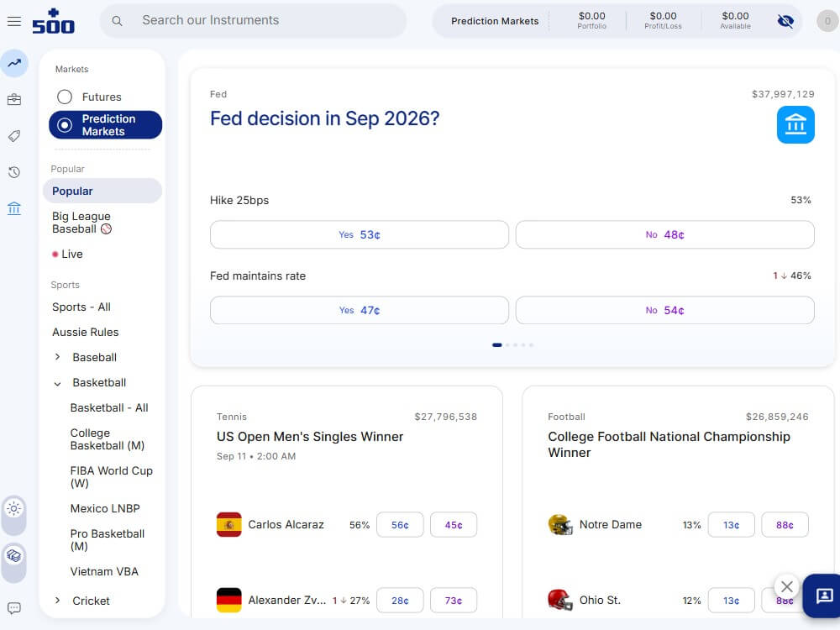This screenshot has width=840, height=630.
Task: Click the Prediction Markets header label
Action: [x=495, y=21]
